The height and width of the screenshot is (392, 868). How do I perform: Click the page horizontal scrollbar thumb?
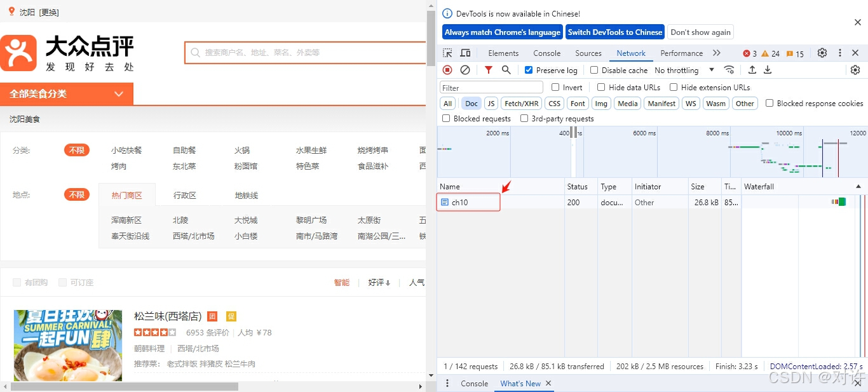125,386
